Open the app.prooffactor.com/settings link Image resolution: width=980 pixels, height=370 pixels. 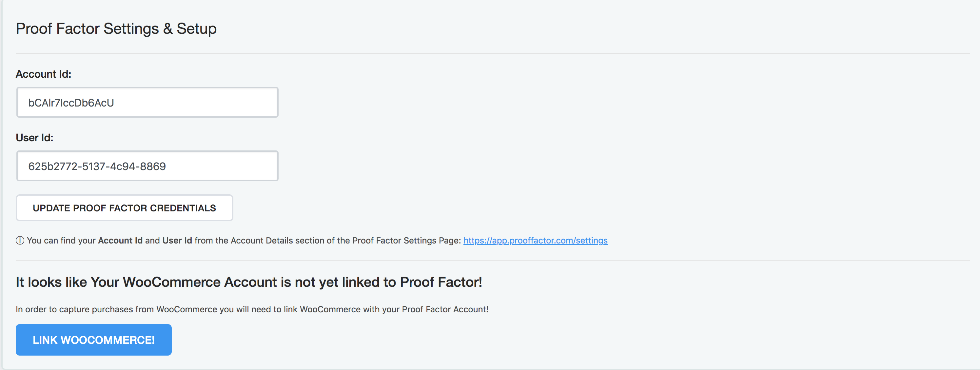[x=535, y=241]
